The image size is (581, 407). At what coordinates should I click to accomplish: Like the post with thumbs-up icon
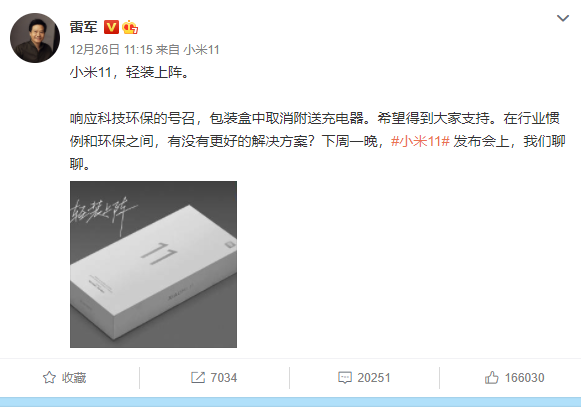click(x=491, y=377)
